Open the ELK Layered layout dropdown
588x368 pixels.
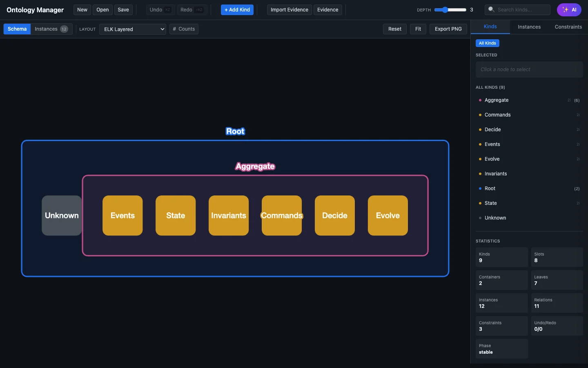coord(132,29)
